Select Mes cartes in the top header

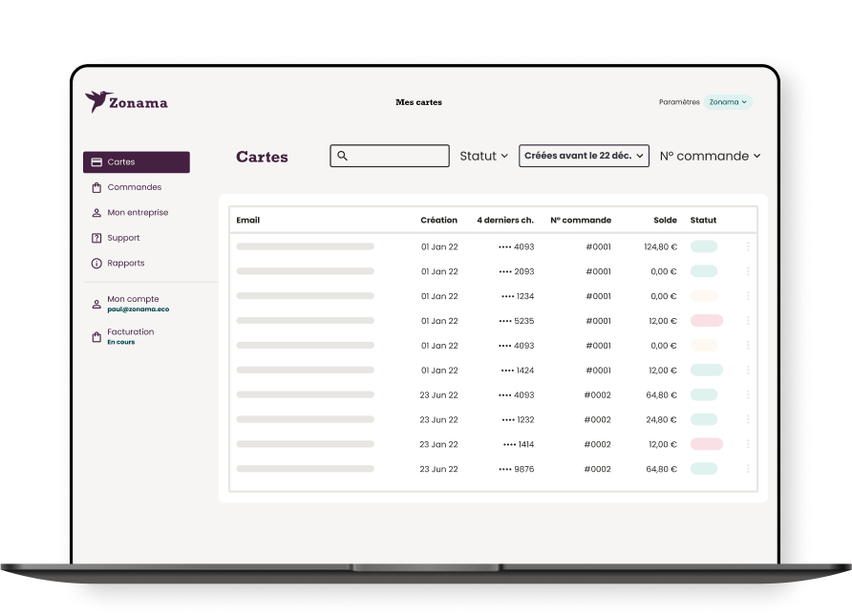pyautogui.click(x=418, y=102)
